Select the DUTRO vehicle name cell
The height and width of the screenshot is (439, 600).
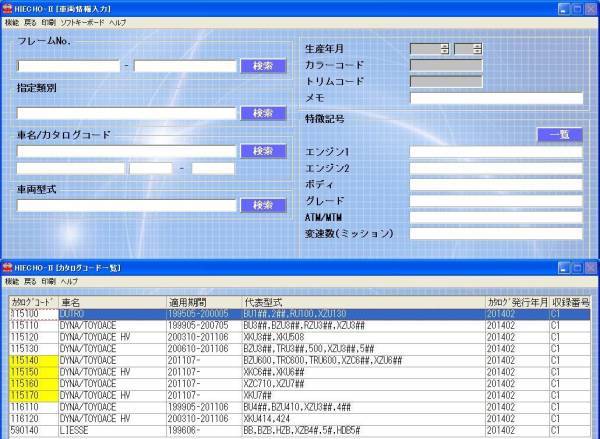click(x=112, y=314)
